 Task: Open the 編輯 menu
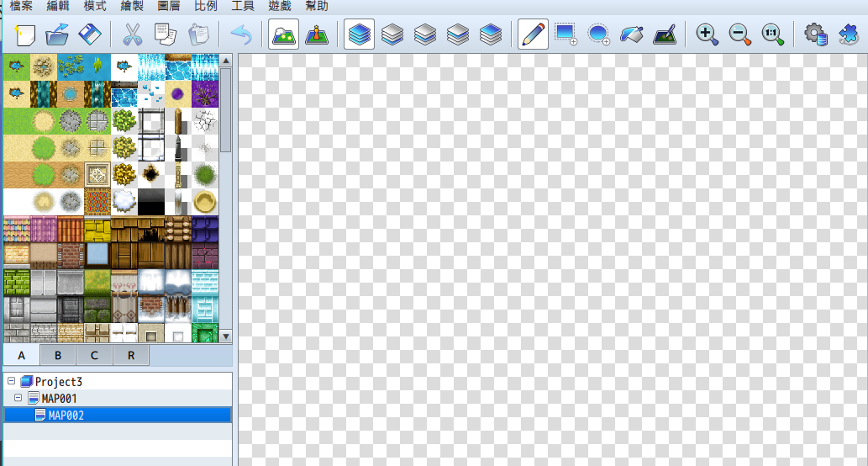(58, 6)
